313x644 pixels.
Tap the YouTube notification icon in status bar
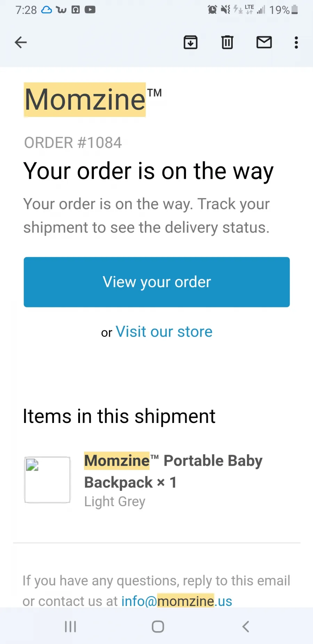point(90,10)
